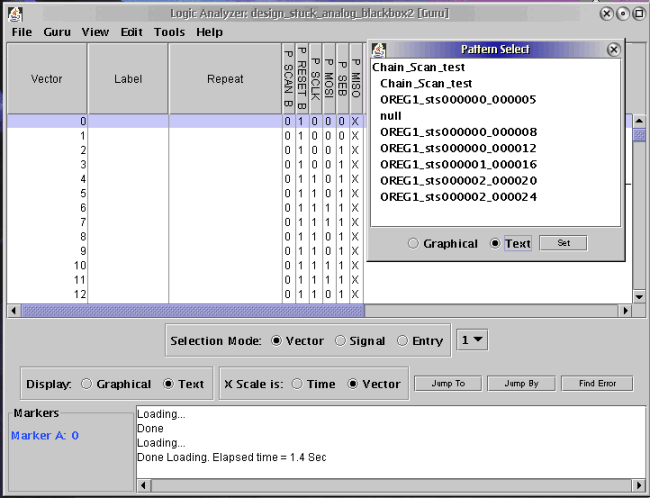The width and height of the screenshot is (650, 498).
Task: Click the log pane's scrollbar left arrow
Action: pos(143,485)
